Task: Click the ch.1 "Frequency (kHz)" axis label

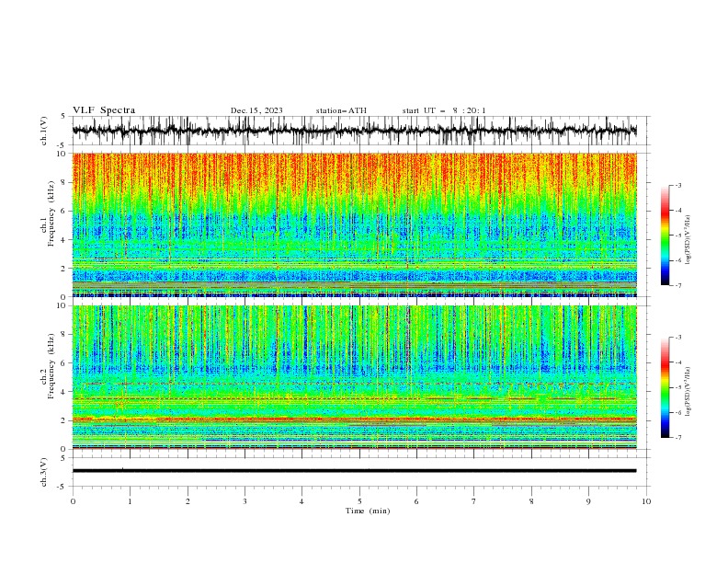Action: tap(51, 212)
